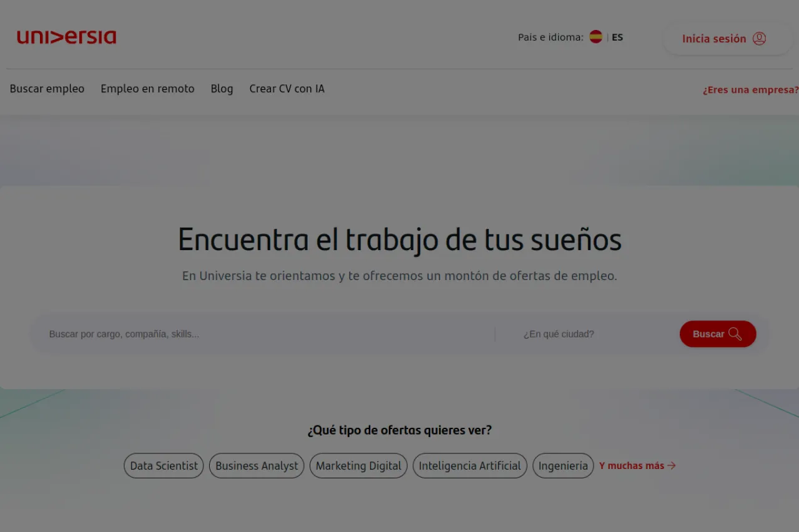
Task: Click the user profile icon in Inicia sesión
Action: coord(759,39)
